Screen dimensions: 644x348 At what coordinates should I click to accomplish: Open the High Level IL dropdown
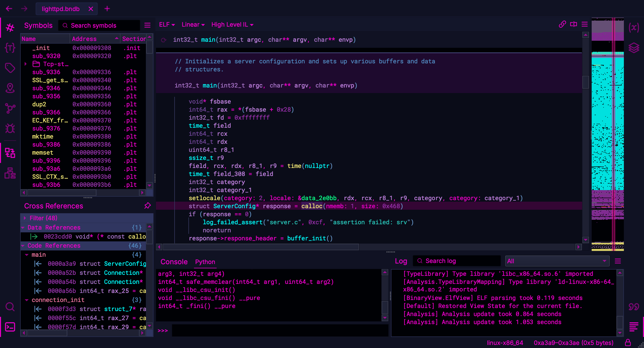point(232,24)
